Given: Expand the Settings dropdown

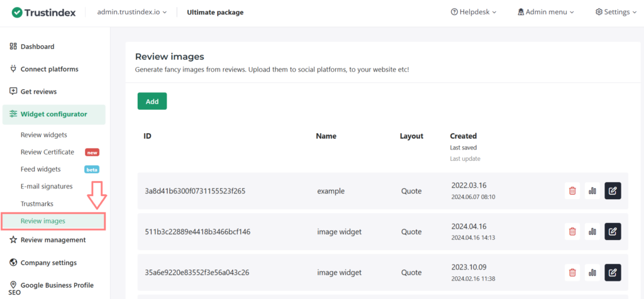Looking at the screenshot, I should click(616, 12).
